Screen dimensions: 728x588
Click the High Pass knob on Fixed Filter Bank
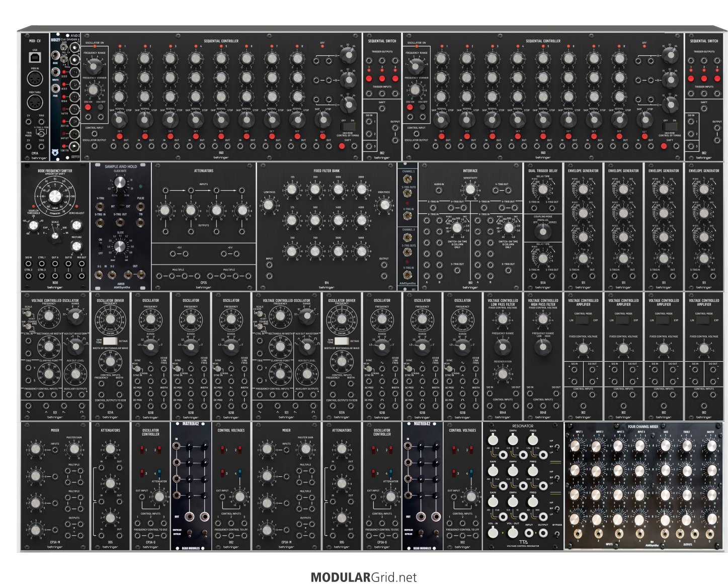tap(384, 204)
